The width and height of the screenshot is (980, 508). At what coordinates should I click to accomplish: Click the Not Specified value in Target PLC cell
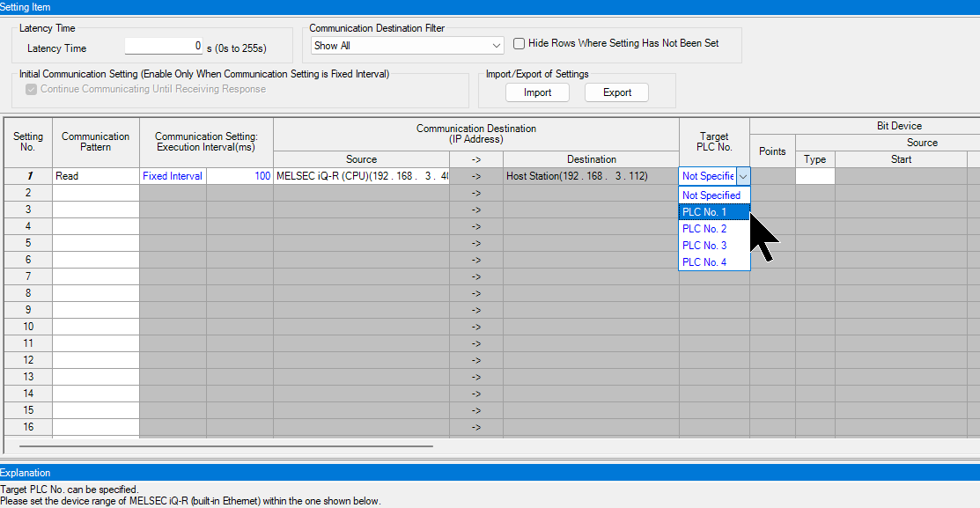tap(708, 176)
